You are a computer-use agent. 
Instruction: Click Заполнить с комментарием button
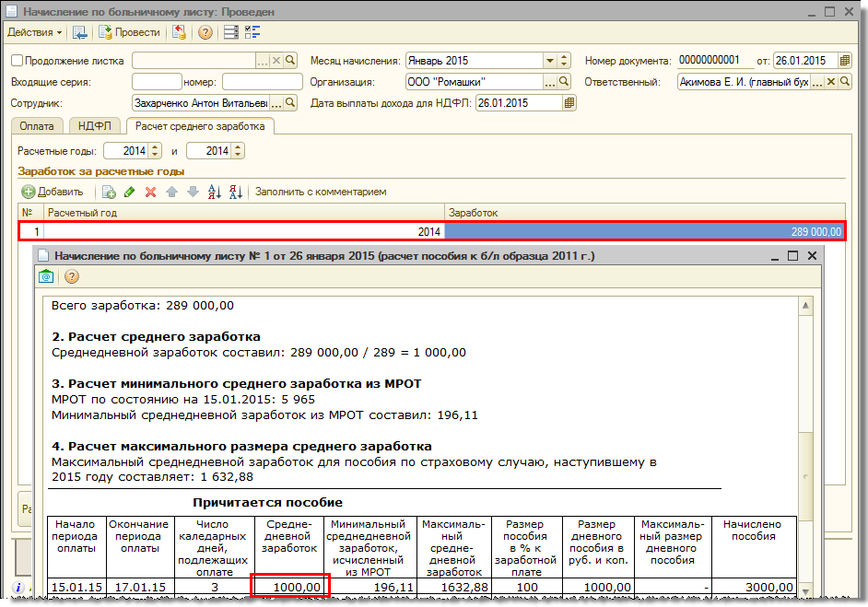tap(321, 192)
